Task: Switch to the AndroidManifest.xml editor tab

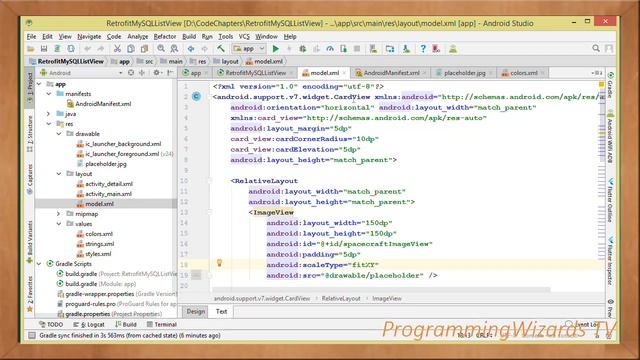Action: 391,73
